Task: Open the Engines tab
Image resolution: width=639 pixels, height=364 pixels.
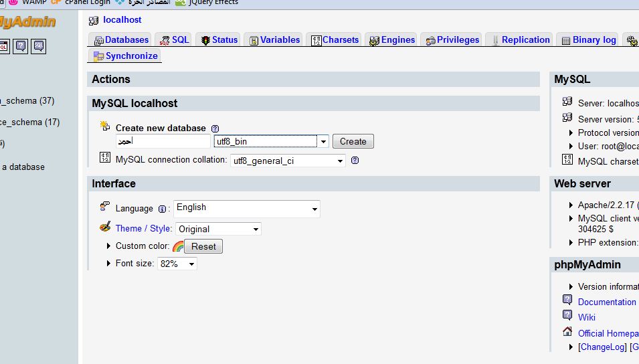Action: tap(391, 39)
